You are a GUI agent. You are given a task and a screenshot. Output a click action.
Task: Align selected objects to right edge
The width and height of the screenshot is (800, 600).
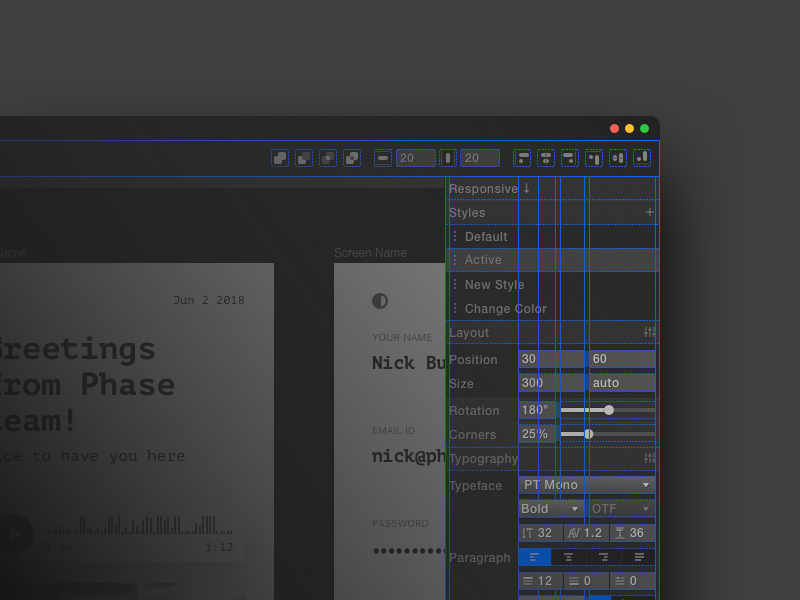570,158
